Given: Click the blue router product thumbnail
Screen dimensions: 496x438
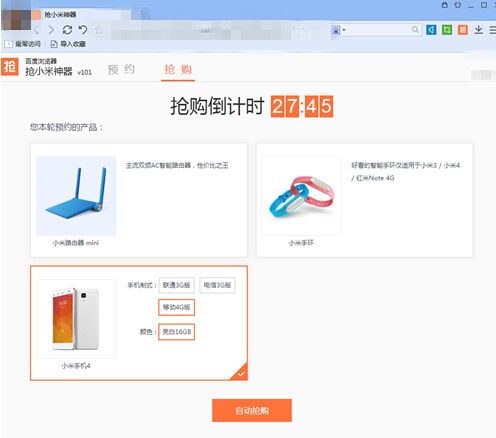Looking at the screenshot, I should click(76, 196).
